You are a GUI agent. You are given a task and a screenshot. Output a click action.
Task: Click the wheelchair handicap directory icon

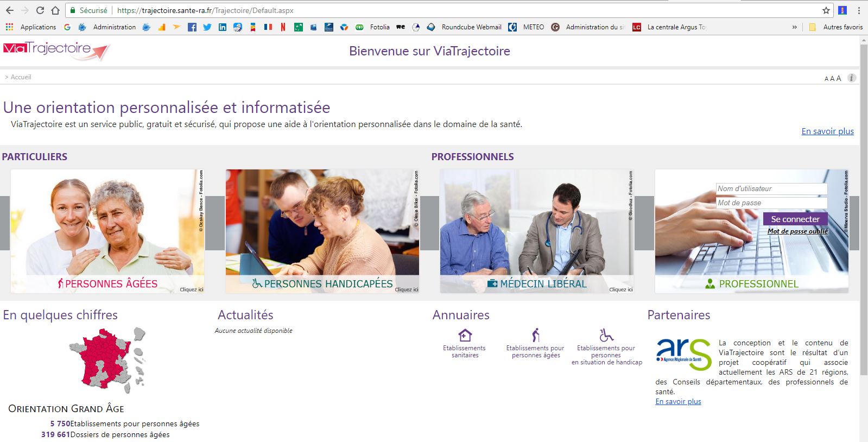(x=606, y=334)
